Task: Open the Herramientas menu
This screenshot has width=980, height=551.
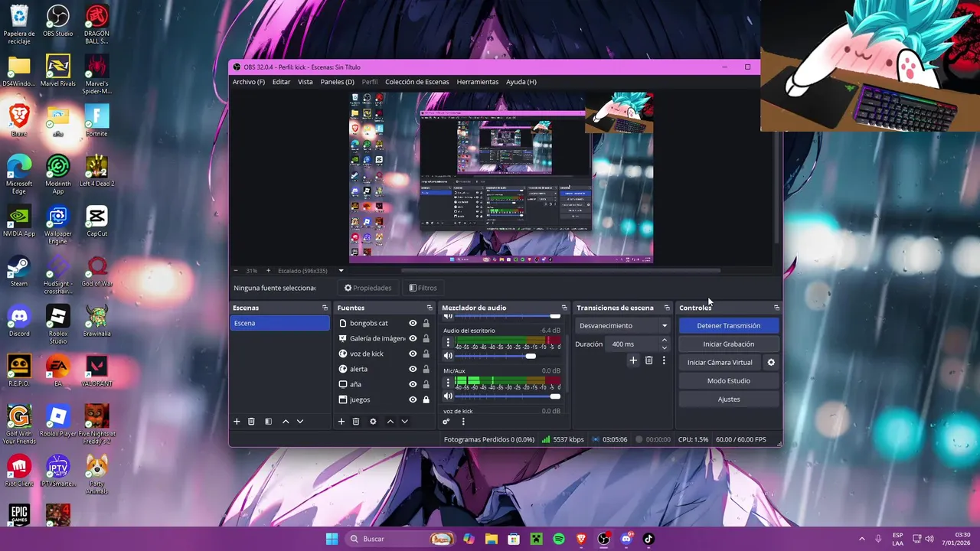Action: (x=478, y=82)
